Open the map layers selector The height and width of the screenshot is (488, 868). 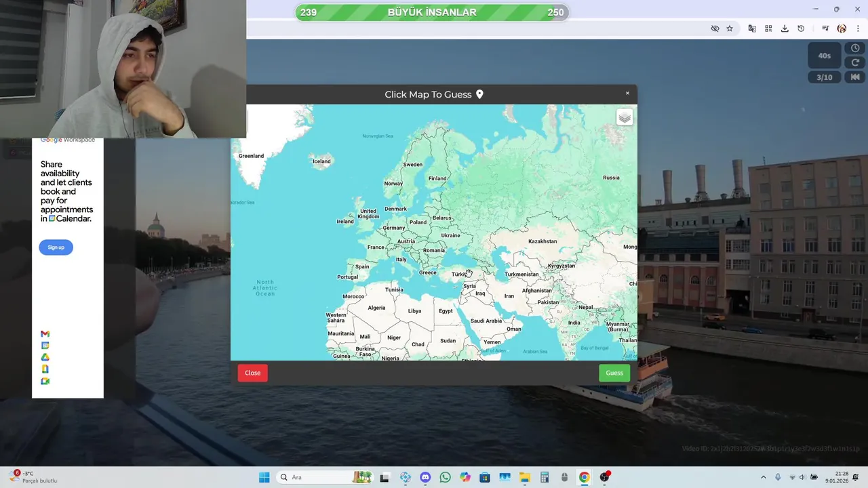tap(625, 117)
